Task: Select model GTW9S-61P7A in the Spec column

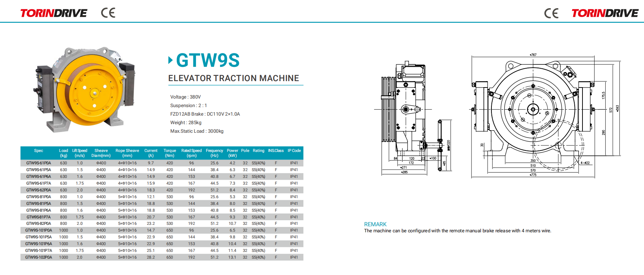Action: [x=38, y=183]
